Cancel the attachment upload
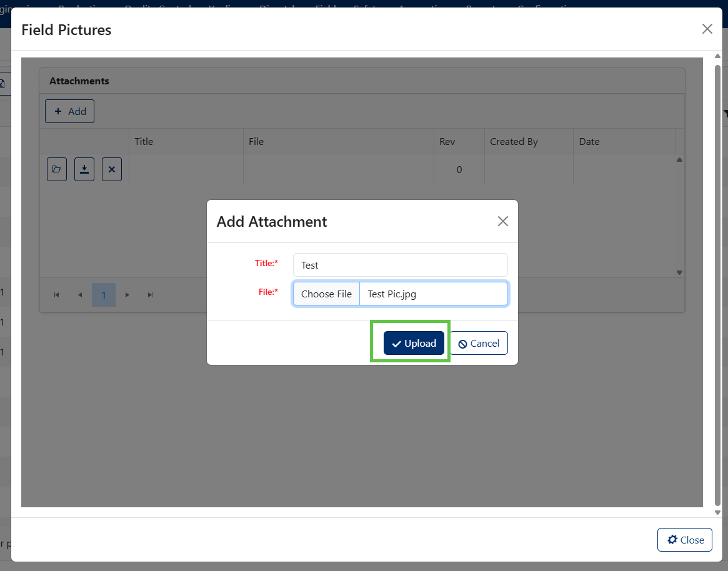 [x=479, y=343]
